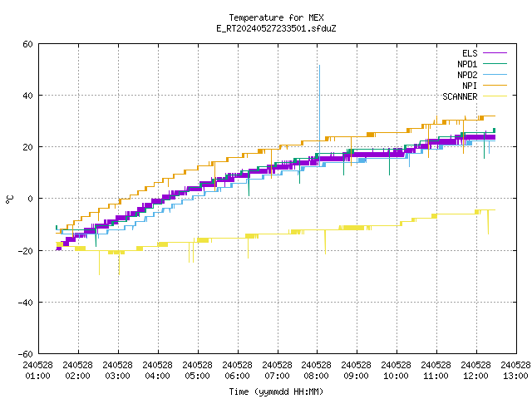Screen dimensions: 532x399
Task: Click the x-axis tick '240528 06:00'
Action: (x=238, y=371)
